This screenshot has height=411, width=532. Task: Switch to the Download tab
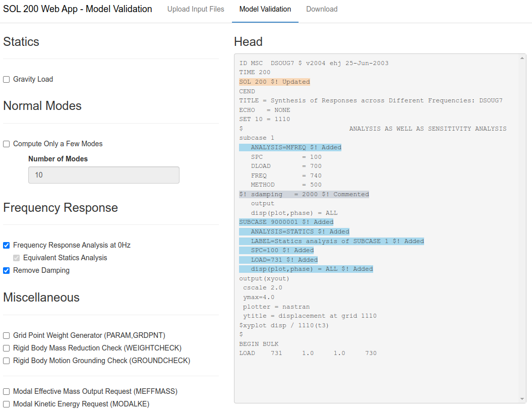322,9
